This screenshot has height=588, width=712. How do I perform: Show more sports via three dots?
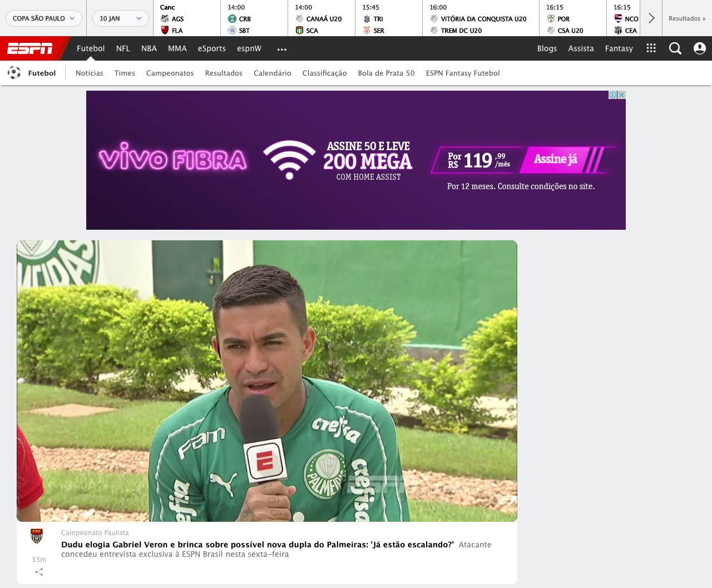click(x=282, y=49)
